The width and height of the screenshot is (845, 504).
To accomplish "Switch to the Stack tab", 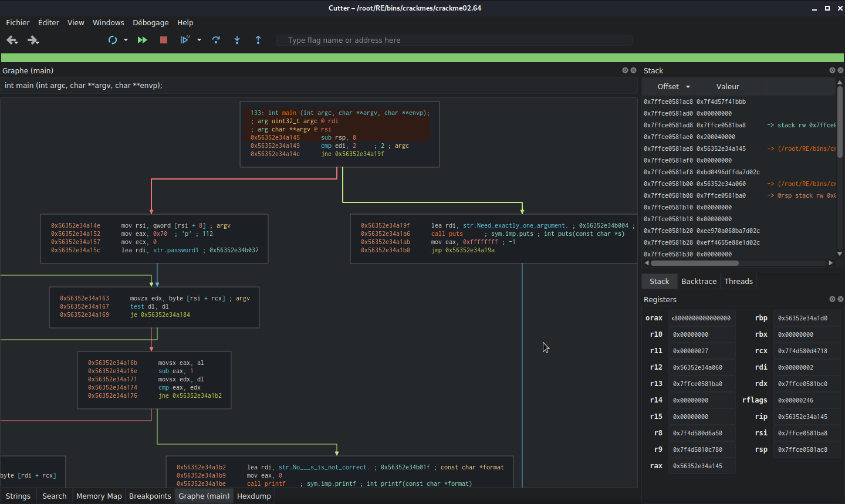I will 659,281.
